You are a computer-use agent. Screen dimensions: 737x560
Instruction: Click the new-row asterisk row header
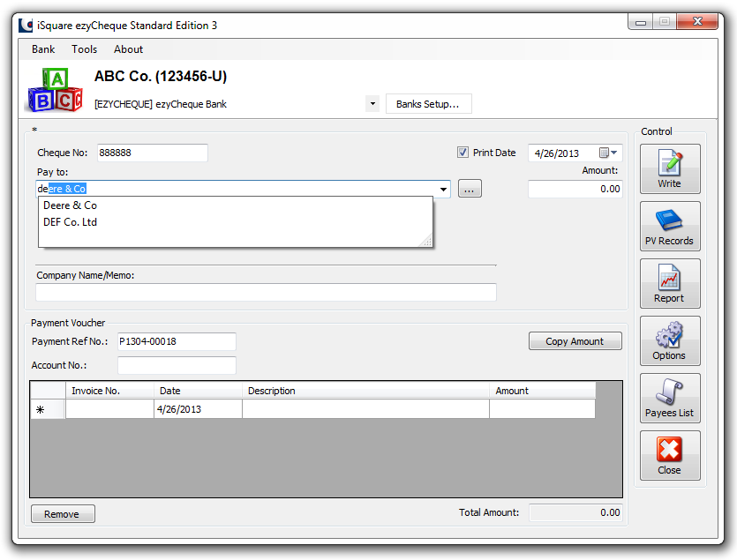click(48, 409)
